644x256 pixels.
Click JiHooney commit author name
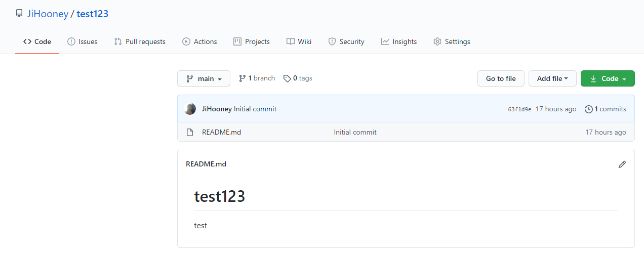[217, 109]
